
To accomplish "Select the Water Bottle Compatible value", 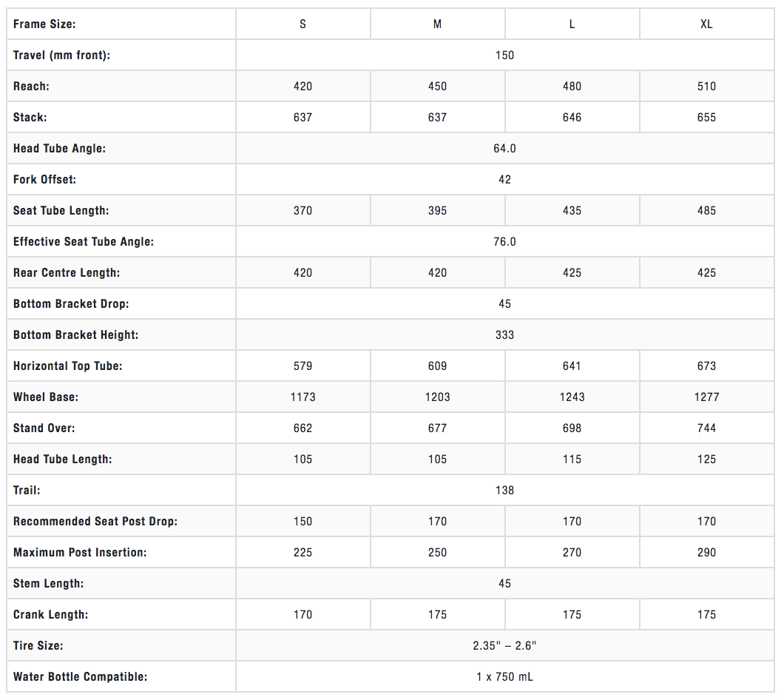I will point(504,677).
